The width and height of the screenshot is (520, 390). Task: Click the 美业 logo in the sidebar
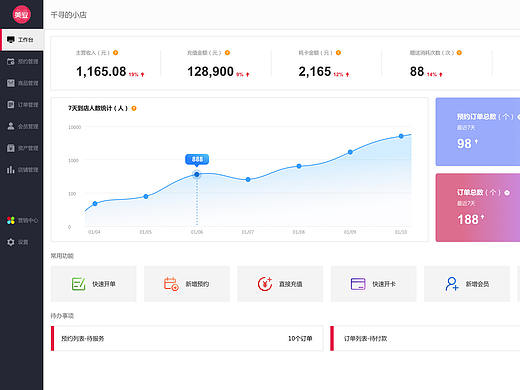pyautogui.click(x=21, y=14)
